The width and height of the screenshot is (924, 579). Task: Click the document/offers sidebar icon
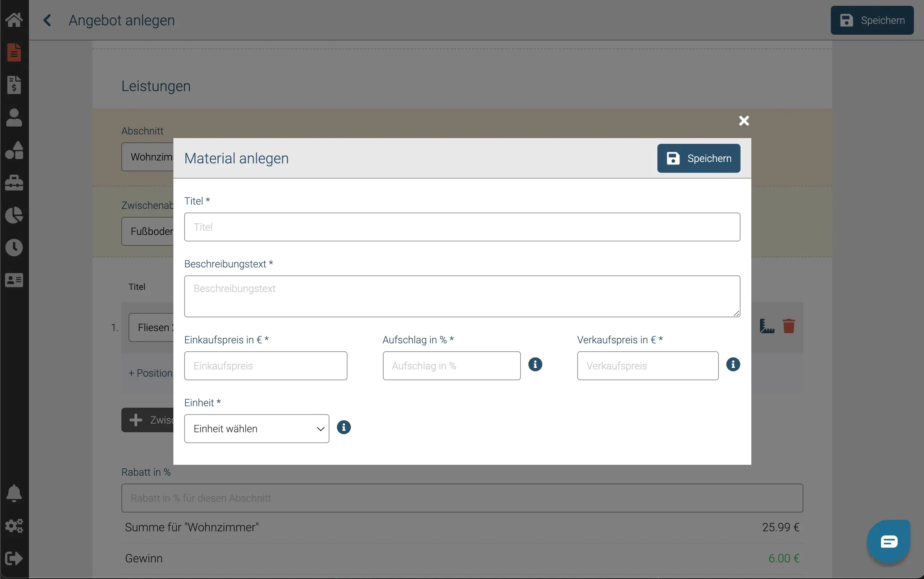coord(14,52)
